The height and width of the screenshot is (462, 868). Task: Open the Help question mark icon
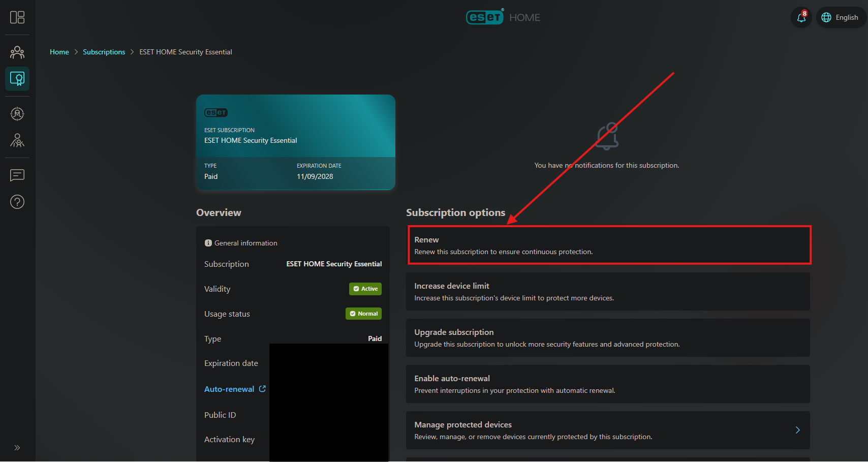point(17,202)
